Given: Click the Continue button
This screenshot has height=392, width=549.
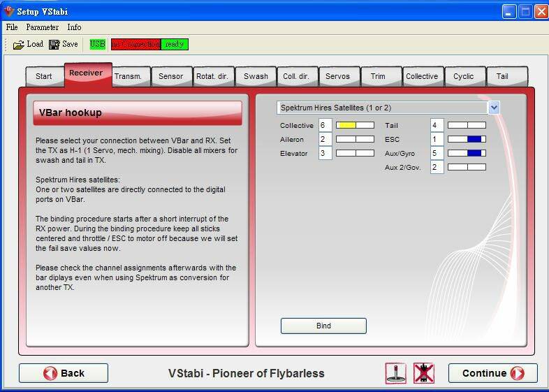Looking at the screenshot, I should 493,373.
